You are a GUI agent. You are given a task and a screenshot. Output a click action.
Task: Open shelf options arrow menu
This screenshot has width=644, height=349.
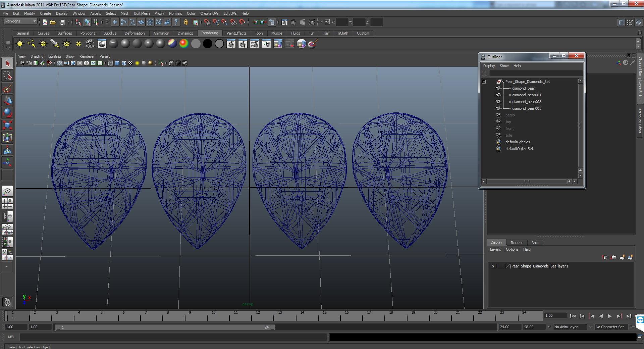[8, 48]
